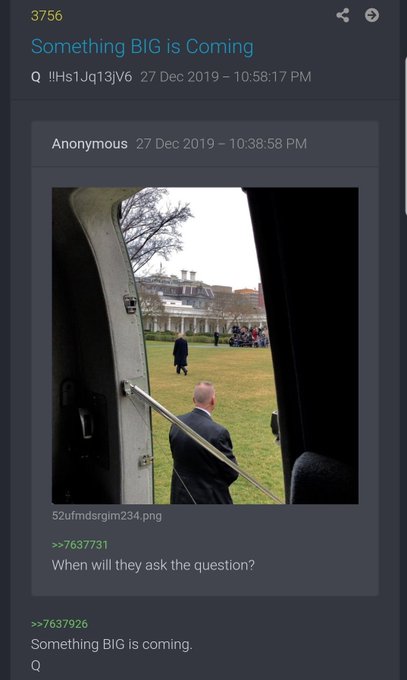Grab the scrollbar on the right edge
Screen dimensions: 407x680
coord(405,134)
